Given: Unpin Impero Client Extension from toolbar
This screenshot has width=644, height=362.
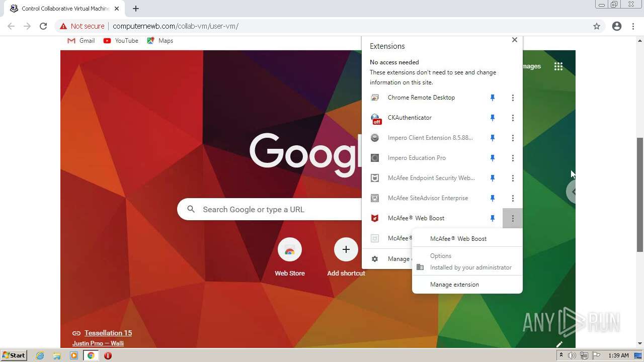Looking at the screenshot, I should point(493,138).
